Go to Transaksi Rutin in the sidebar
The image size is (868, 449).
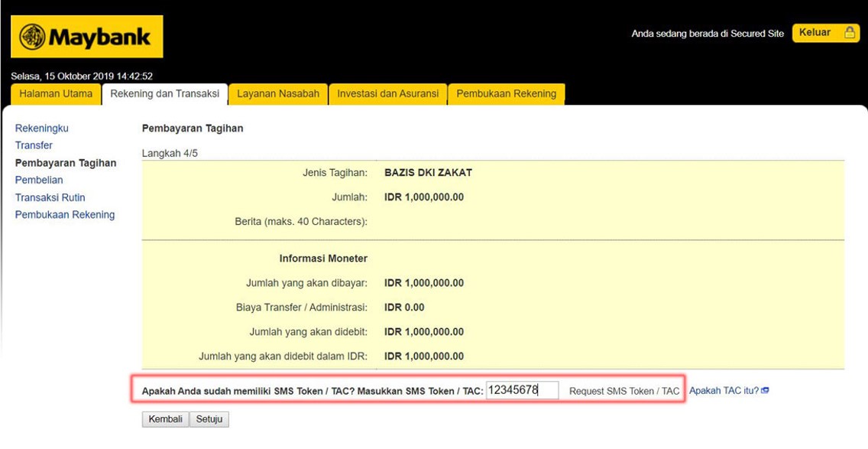tap(50, 197)
